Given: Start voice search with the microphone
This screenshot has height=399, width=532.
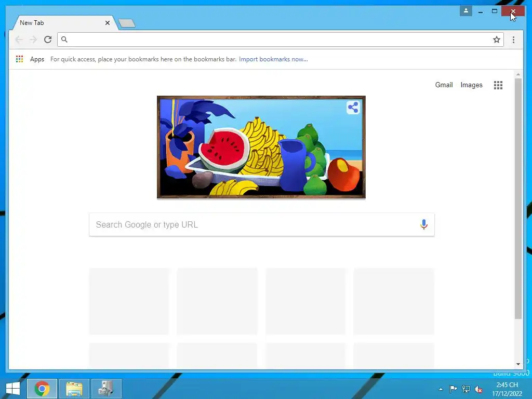Looking at the screenshot, I should click(424, 224).
